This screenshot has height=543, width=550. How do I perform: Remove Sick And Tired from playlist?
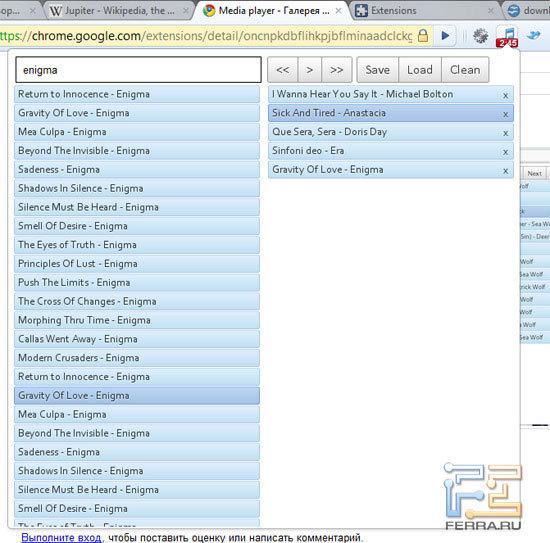tap(505, 114)
